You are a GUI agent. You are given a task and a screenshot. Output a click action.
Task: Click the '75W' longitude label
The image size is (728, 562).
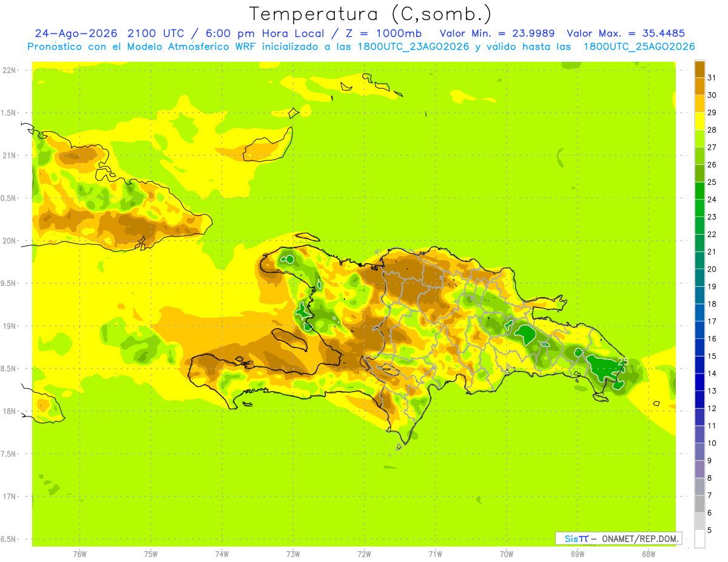coord(151,554)
